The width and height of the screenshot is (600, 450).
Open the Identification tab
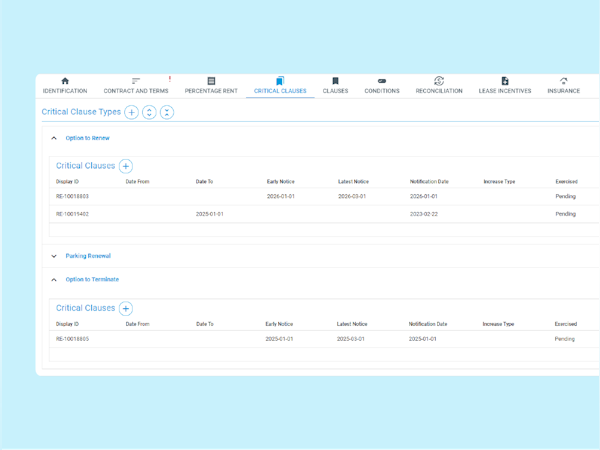click(65, 86)
